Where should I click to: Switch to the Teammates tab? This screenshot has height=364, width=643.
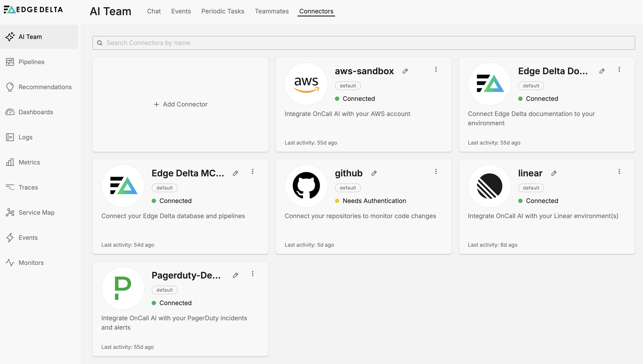tap(272, 11)
